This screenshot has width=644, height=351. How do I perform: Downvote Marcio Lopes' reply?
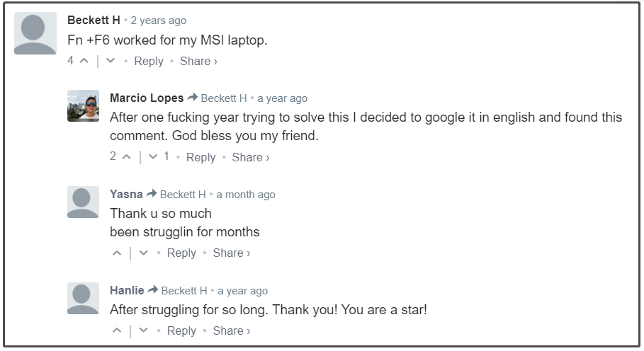click(153, 156)
